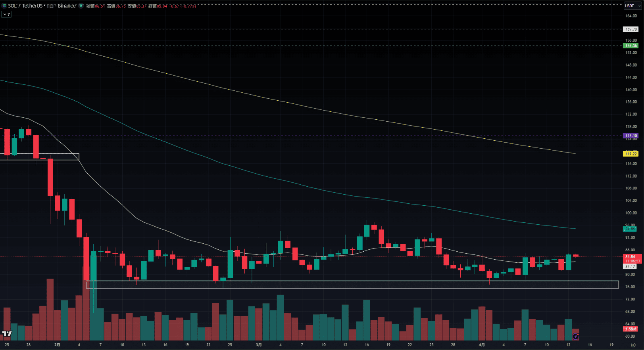Click the SOL / TetherUS symbol title
Image resolution: width=644 pixels, height=350 pixels.
(25, 6)
